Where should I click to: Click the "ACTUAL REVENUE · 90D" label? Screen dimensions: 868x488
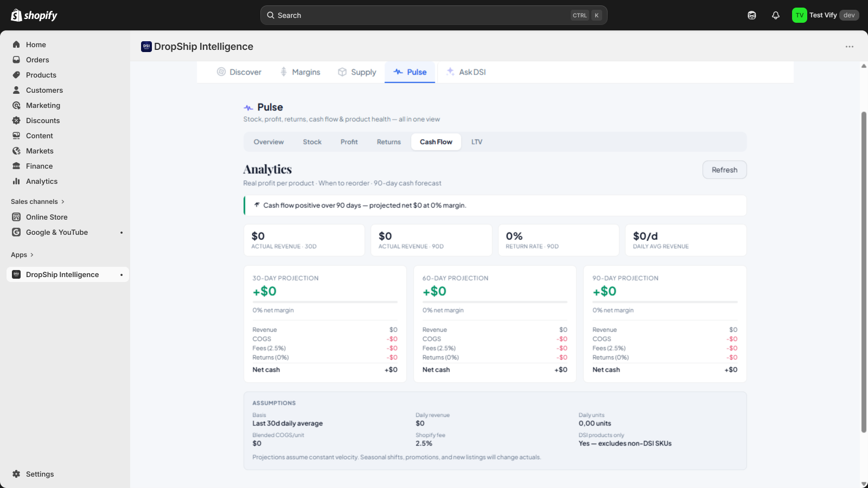tap(411, 247)
